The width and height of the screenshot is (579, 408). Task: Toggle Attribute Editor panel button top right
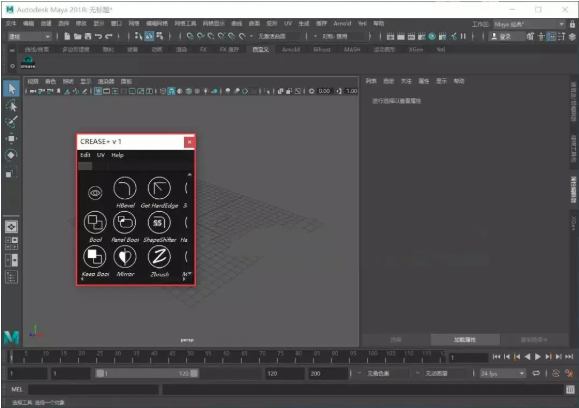click(x=551, y=36)
